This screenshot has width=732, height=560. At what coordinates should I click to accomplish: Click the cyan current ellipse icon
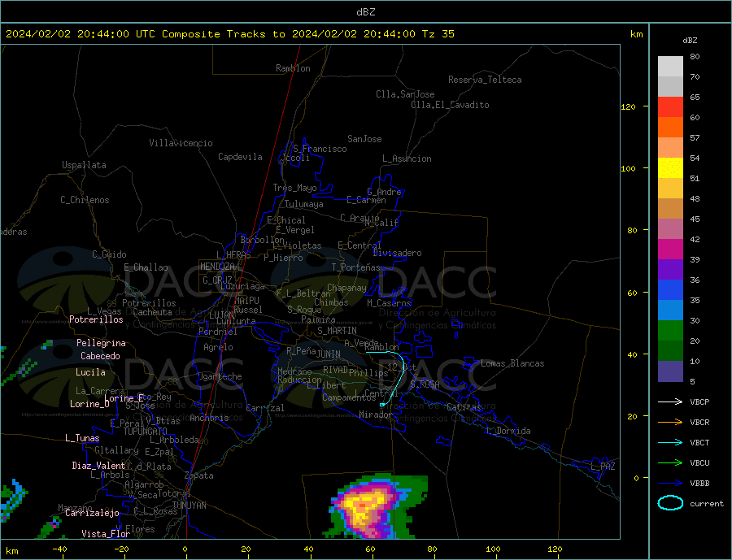[670, 503]
